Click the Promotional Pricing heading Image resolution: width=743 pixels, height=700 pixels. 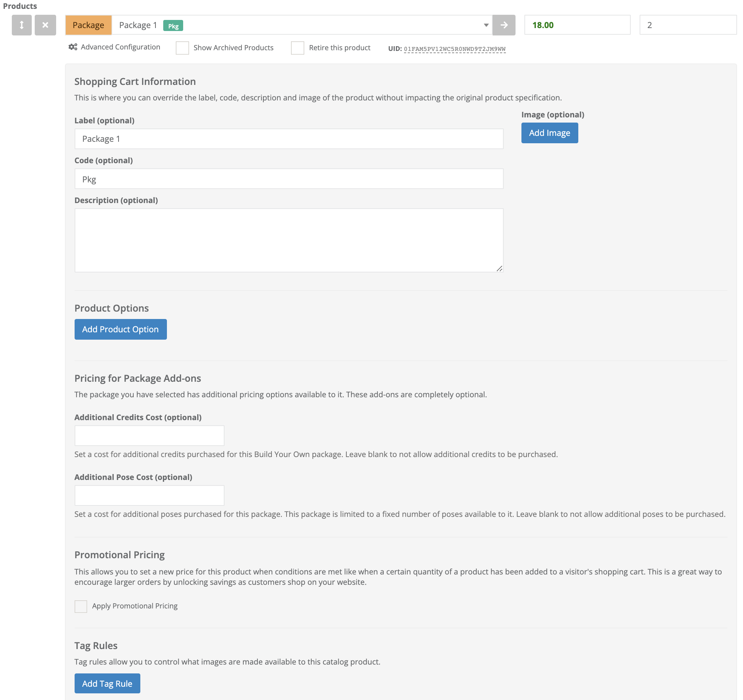[120, 555]
